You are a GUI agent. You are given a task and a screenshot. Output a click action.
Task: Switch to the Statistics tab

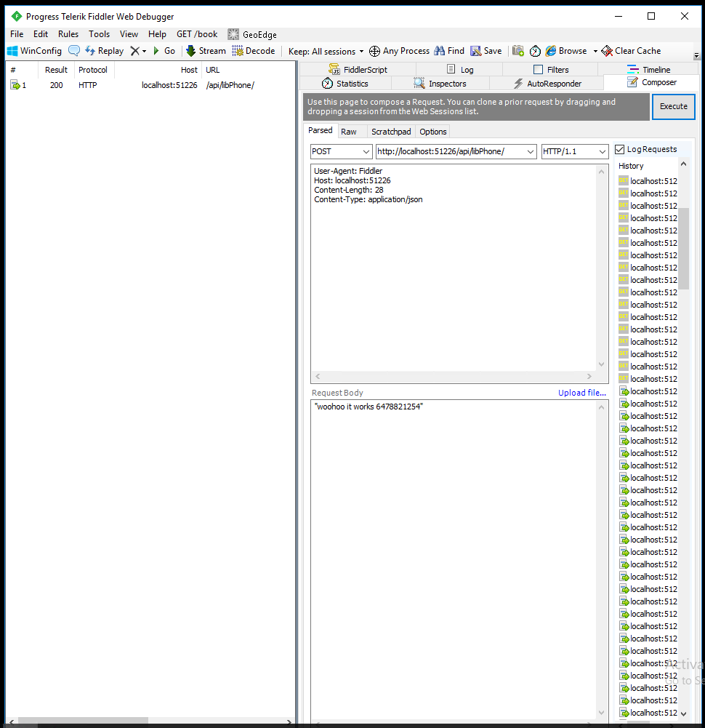[x=345, y=84]
